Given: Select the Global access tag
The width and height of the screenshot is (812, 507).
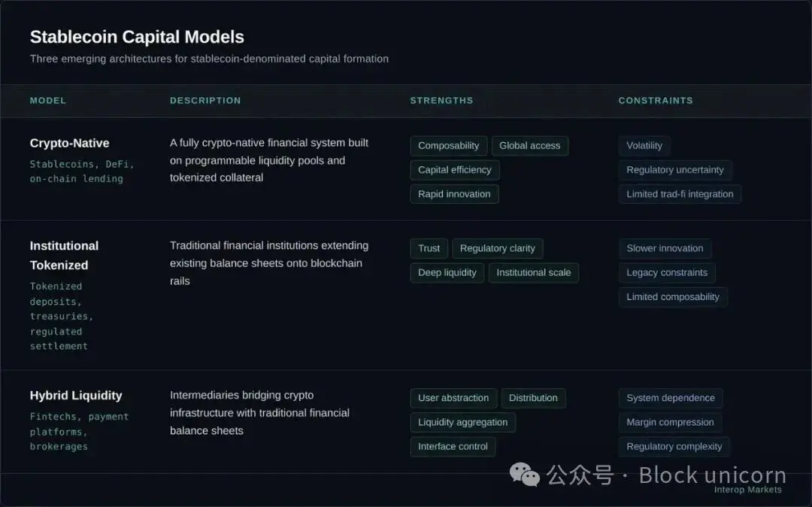Looking at the screenshot, I should click(529, 146).
